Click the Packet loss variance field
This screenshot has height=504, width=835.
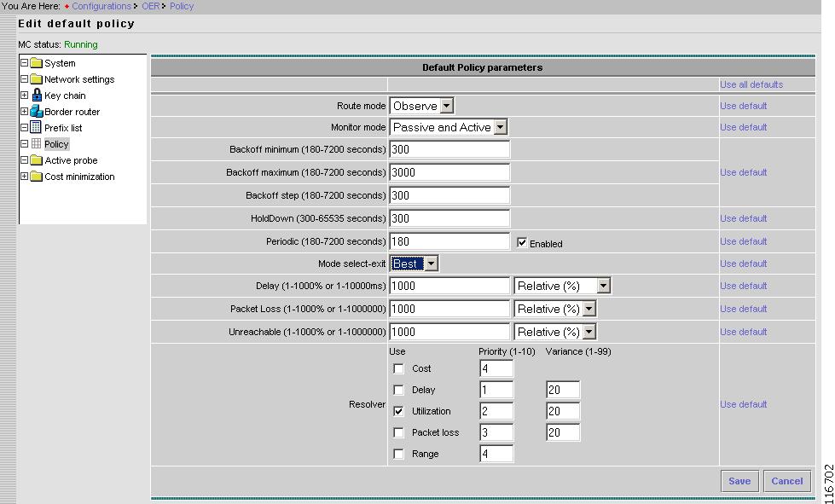click(563, 432)
